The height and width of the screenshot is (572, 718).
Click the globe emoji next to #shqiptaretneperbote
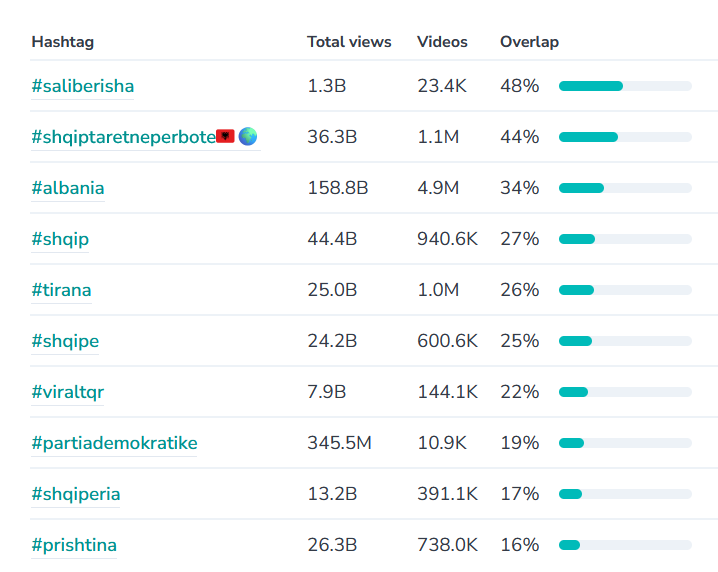248,136
